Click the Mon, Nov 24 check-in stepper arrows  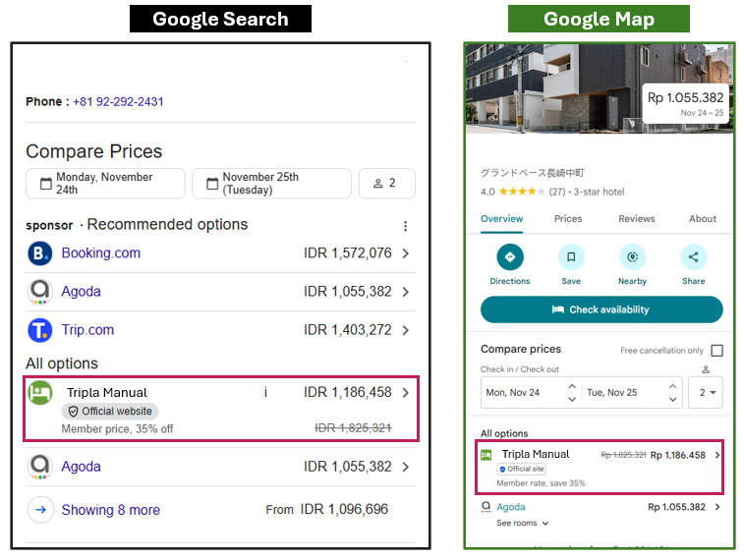coord(571,393)
